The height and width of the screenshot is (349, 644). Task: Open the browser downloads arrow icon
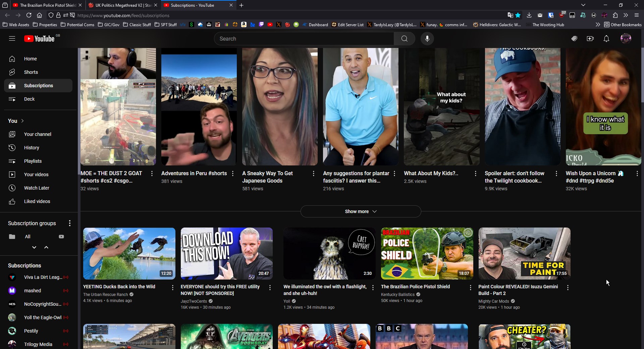coord(529,15)
